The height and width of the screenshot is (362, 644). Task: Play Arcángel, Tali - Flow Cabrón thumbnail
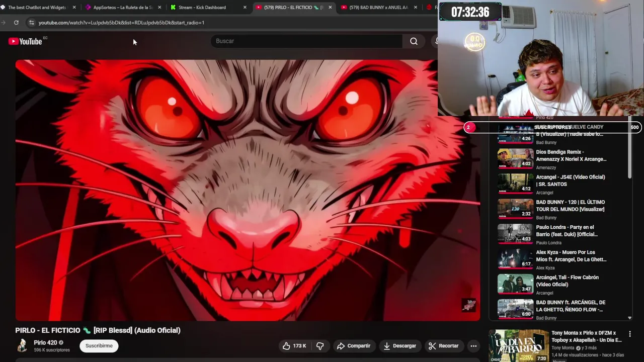tap(515, 284)
